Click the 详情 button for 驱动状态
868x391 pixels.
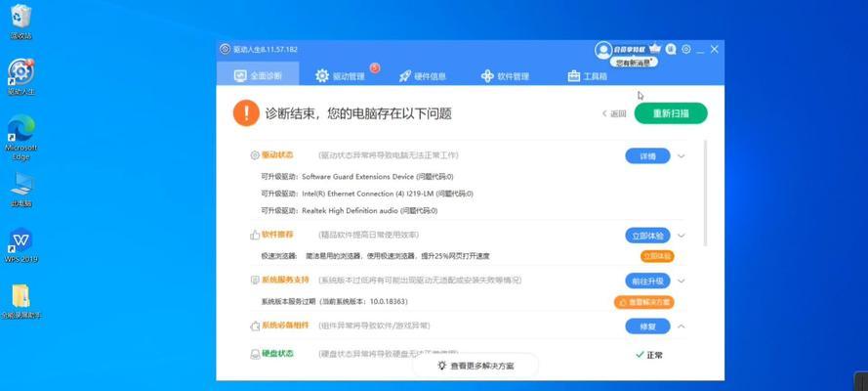[647, 156]
